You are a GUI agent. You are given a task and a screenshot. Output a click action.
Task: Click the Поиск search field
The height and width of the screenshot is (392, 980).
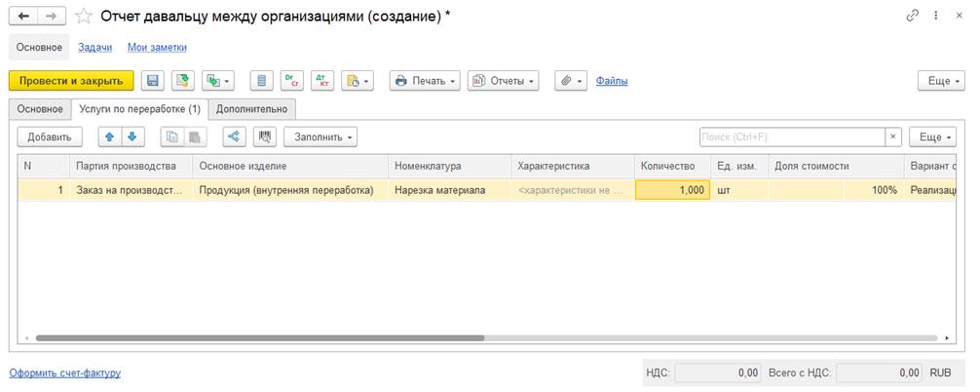[791, 137]
